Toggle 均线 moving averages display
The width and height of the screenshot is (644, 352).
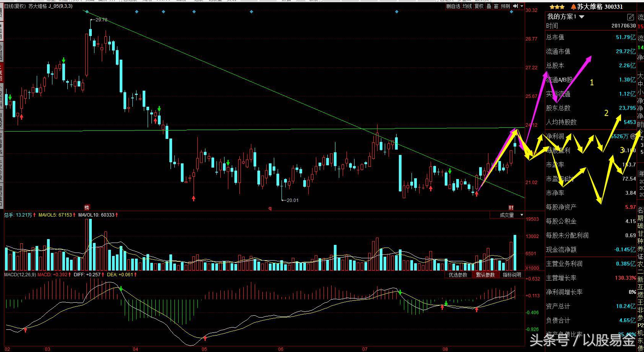(467, 6)
